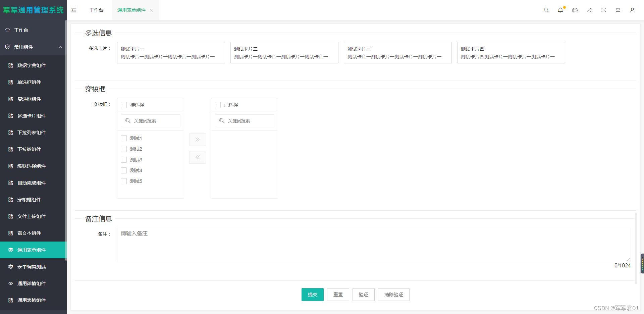This screenshot has height=314, width=644.
Task: Focus the 已选择 keyword search field
Action: coord(245,121)
